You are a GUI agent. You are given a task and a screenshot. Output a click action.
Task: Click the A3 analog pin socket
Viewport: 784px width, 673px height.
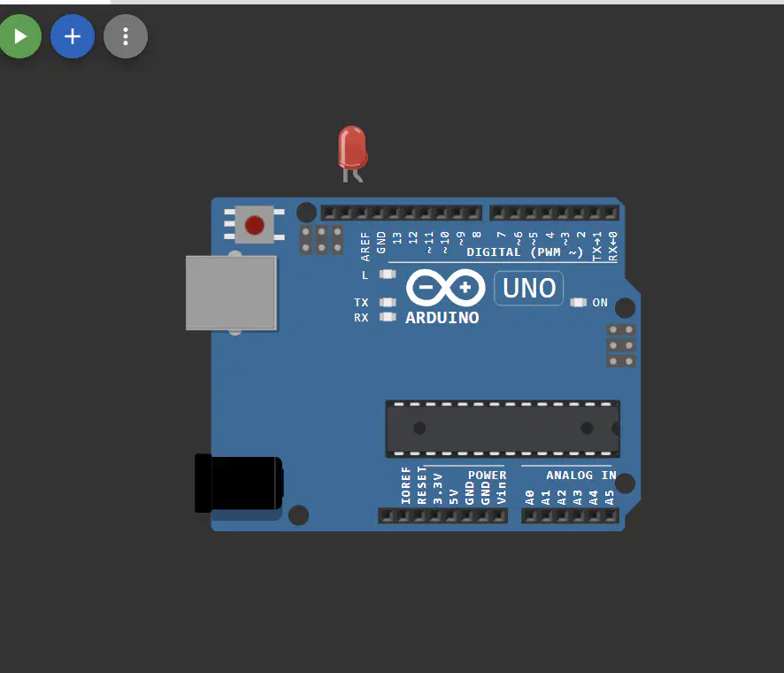click(579, 516)
